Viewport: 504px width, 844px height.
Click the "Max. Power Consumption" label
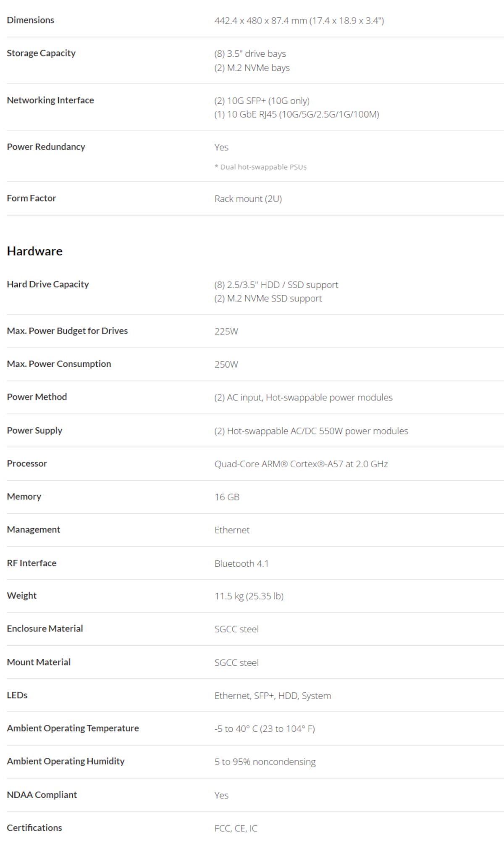tap(59, 364)
